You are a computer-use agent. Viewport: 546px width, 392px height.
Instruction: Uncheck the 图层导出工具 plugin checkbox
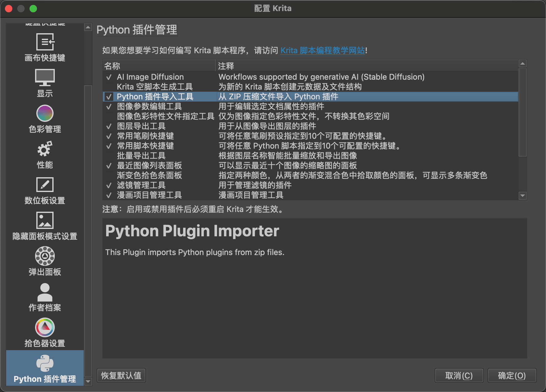[x=109, y=126]
